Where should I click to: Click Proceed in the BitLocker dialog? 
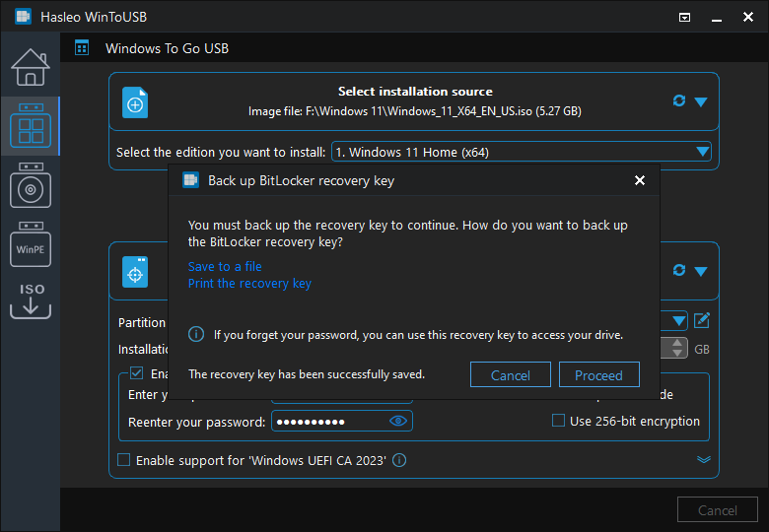point(598,374)
